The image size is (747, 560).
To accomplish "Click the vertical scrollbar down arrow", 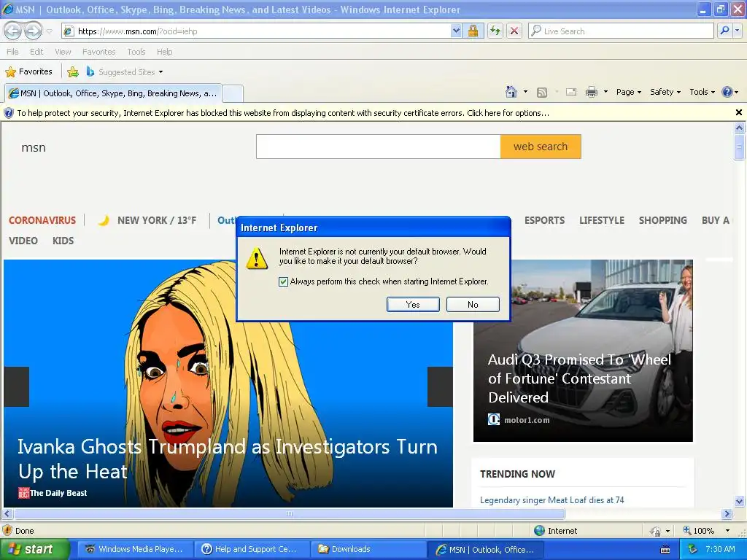I will (739, 501).
